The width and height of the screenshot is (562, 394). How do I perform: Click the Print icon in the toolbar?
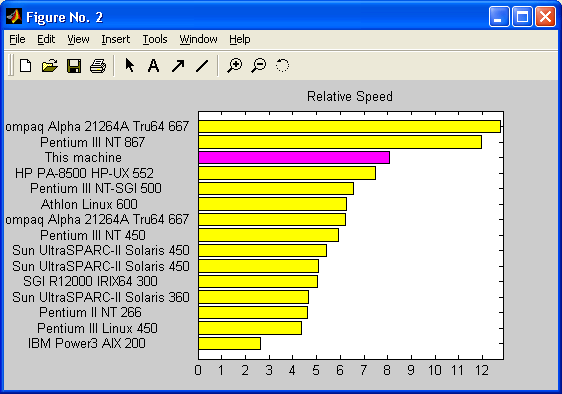pos(98,66)
